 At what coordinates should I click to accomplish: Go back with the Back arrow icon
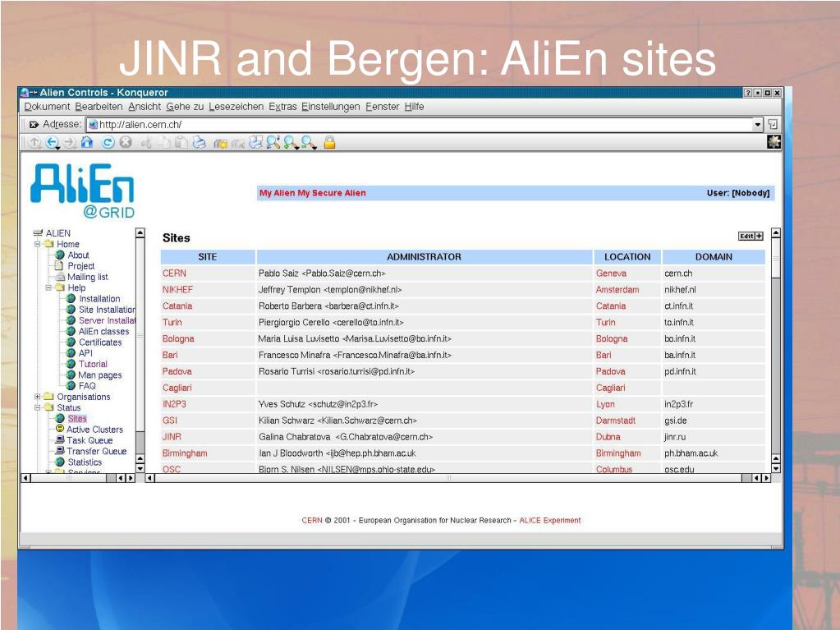pyautogui.click(x=52, y=142)
